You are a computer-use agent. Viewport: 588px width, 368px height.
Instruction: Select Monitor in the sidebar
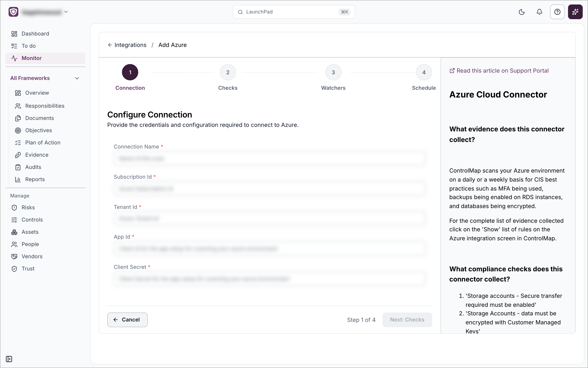45,58
